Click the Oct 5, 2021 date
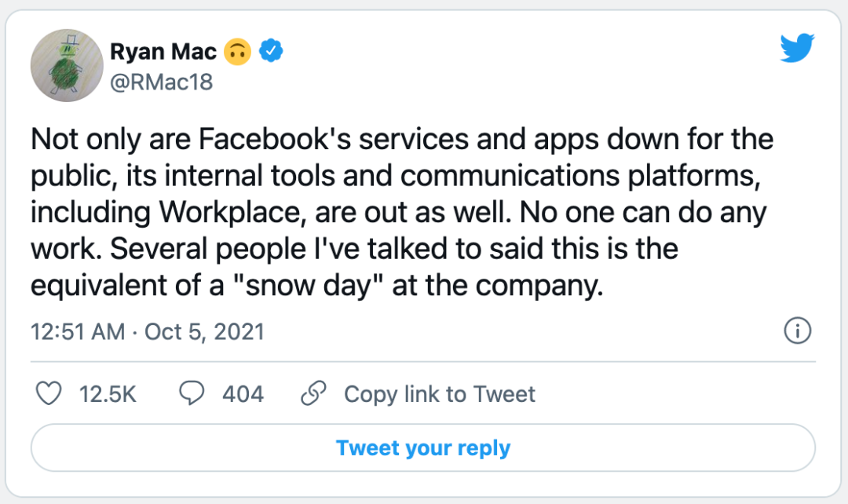This screenshot has width=848, height=504. click(205, 331)
